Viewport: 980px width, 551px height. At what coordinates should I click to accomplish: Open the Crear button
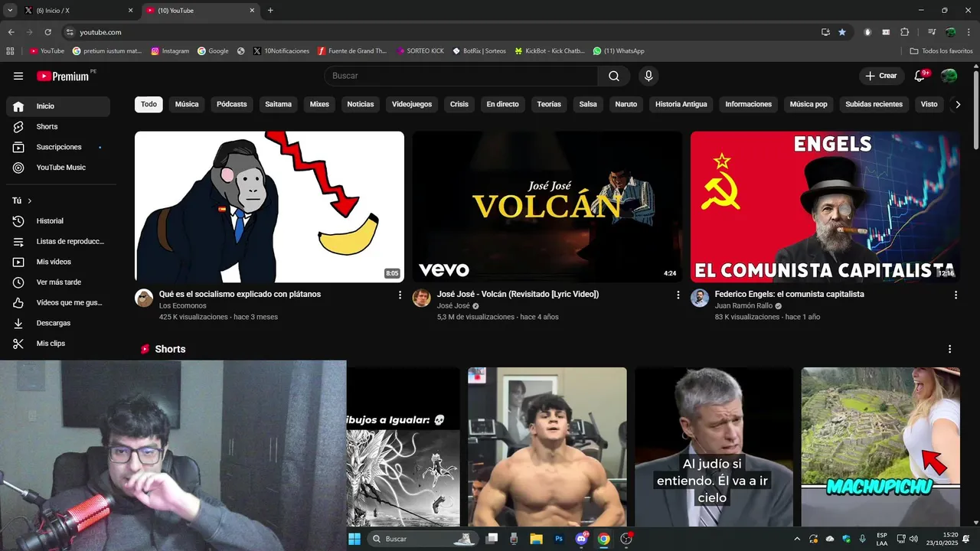[881, 76]
